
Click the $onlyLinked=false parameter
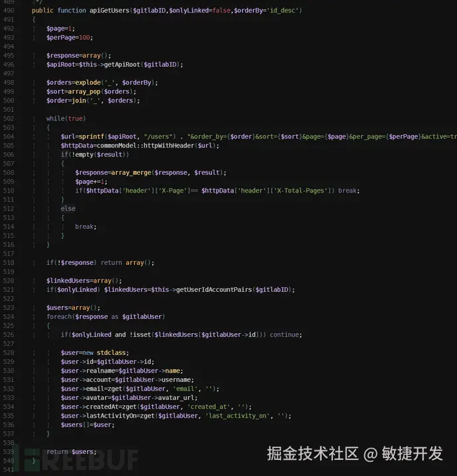coord(199,11)
